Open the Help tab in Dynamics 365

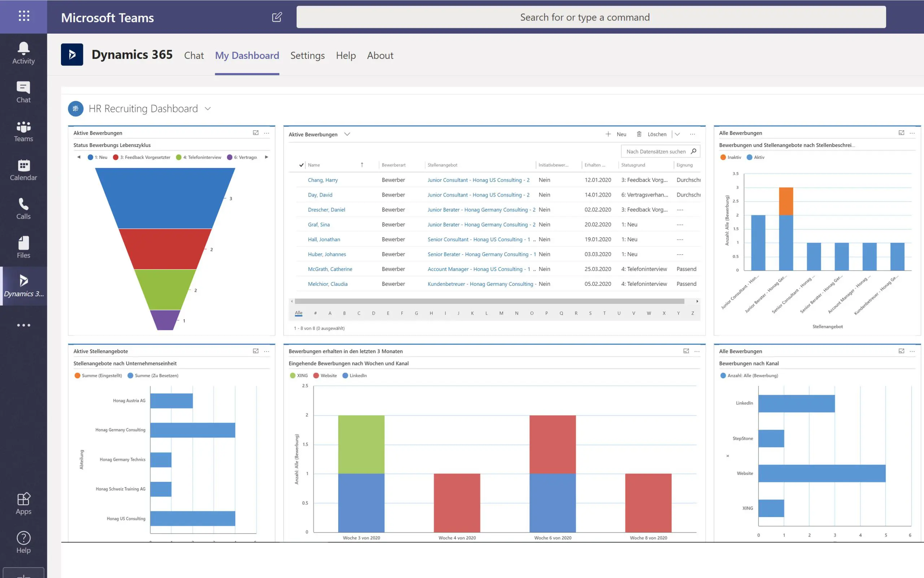coord(346,55)
